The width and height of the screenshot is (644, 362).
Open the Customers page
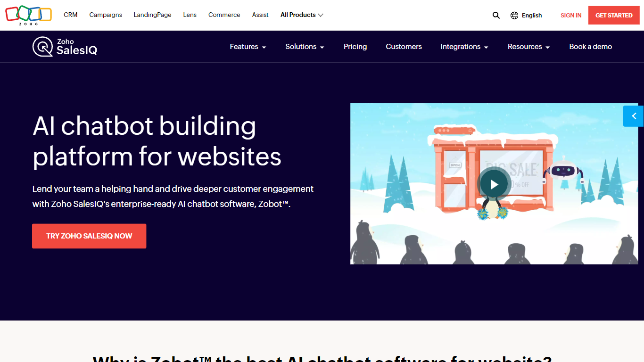tap(404, 47)
